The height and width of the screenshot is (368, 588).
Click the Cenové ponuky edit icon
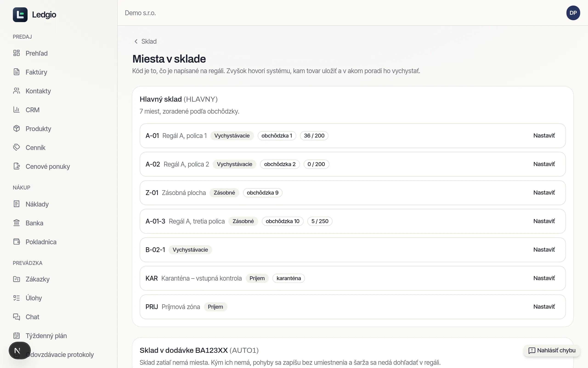tap(17, 166)
